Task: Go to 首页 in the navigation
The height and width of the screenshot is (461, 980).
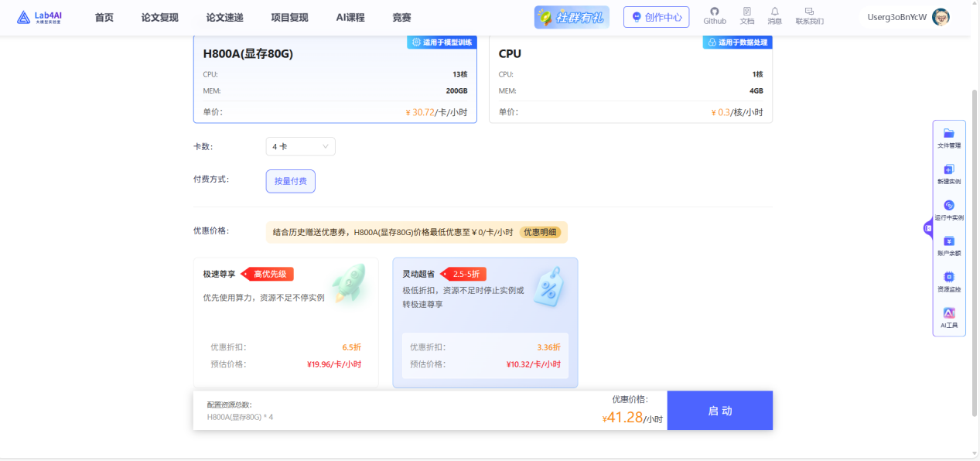Action: [104, 17]
